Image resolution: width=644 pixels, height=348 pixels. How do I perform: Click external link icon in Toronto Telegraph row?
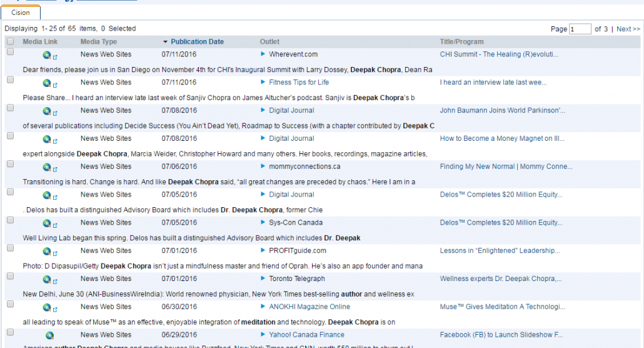pyautogui.click(x=55, y=282)
